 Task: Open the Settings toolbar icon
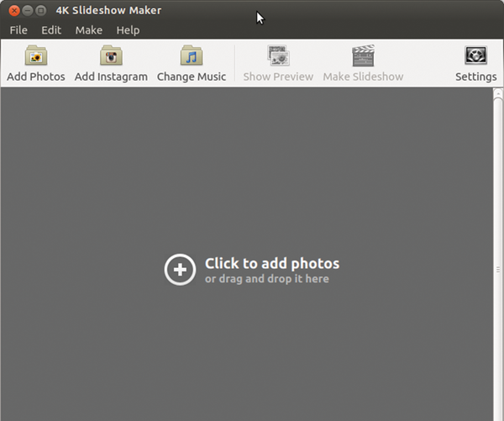[x=476, y=55]
